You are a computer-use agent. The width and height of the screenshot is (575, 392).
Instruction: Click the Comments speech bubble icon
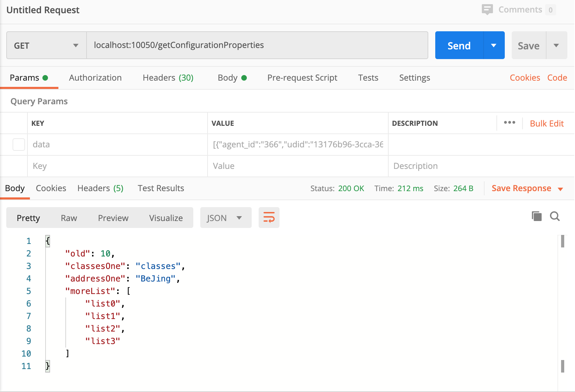point(487,9)
